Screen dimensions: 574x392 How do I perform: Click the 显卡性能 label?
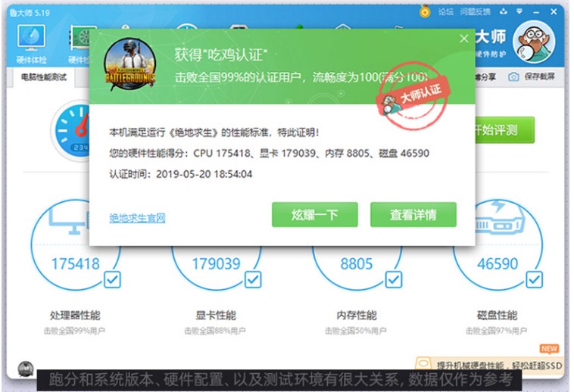(x=216, y=316)
